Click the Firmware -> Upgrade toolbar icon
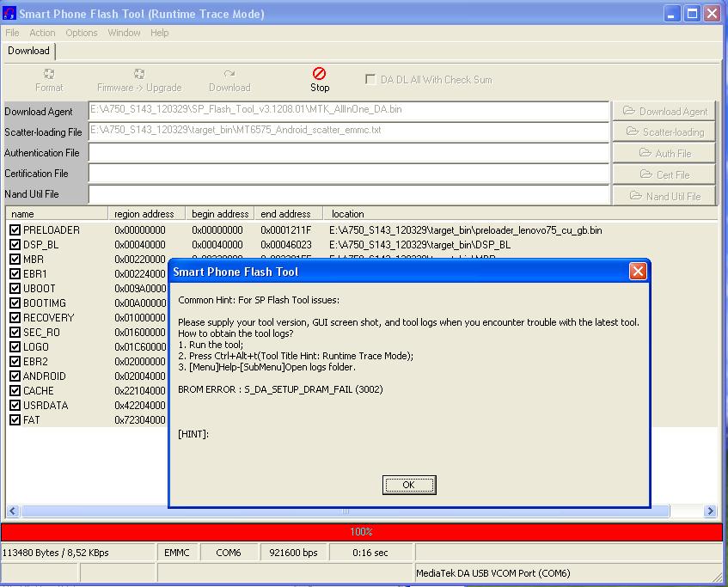This screenshot has height=587, width=728. [139, 74]
